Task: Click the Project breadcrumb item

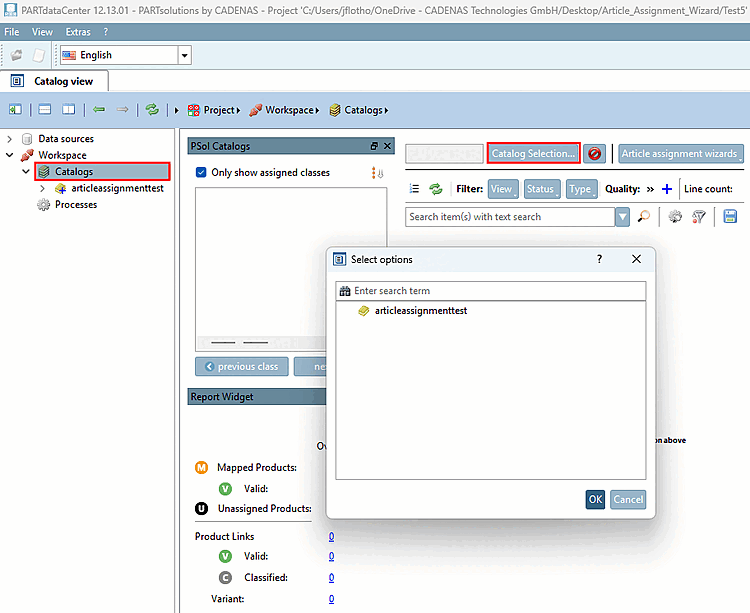Action: coord(213,110)
